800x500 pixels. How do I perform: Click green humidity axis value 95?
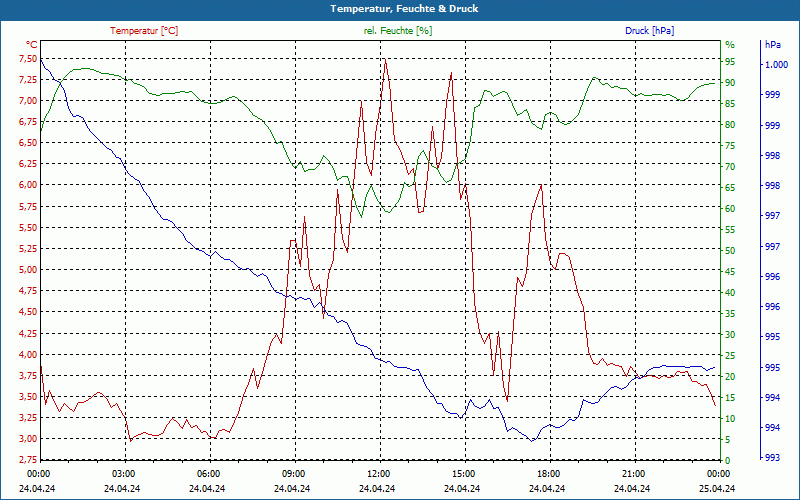pos(730,62)
